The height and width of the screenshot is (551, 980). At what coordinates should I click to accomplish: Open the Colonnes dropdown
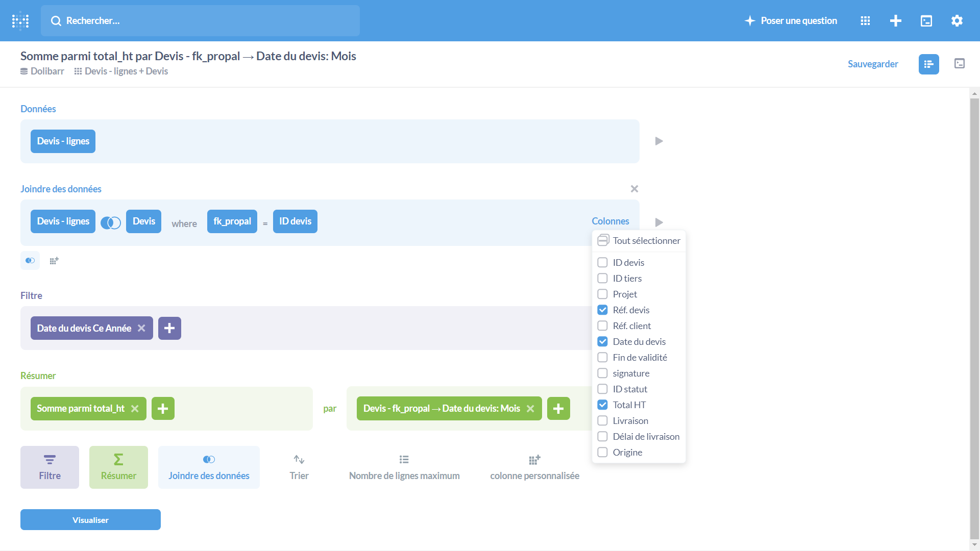(610, 221)
